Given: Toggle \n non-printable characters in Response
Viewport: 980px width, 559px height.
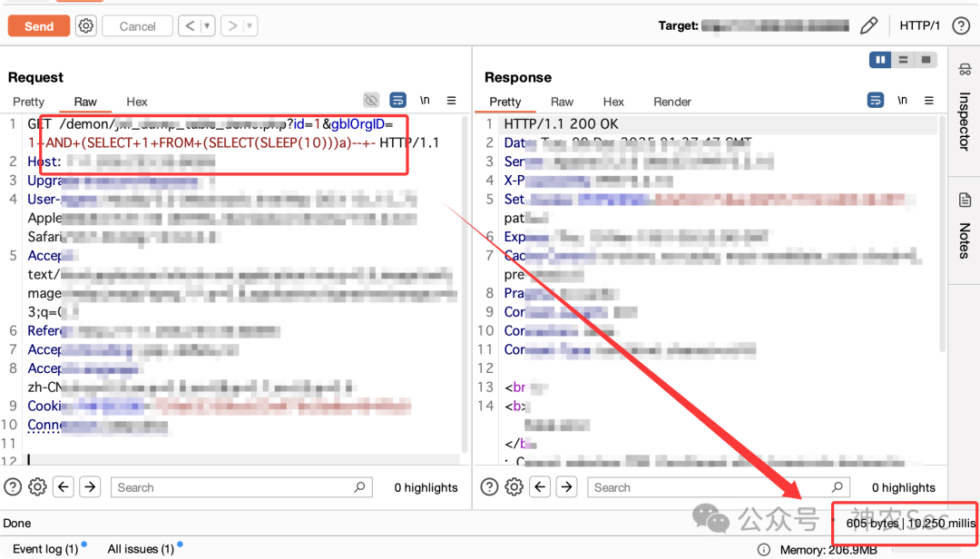Looking at the screenshot, I should (x=903, y=100).
